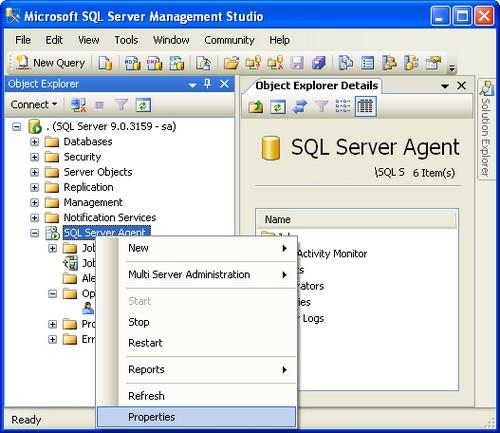Expand the Security node
500x433 pixels.
pyautogui.click(x=34, y=157)
